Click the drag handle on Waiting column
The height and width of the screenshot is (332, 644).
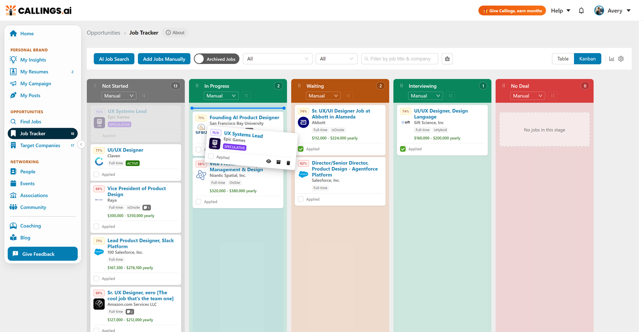(299, 86)
